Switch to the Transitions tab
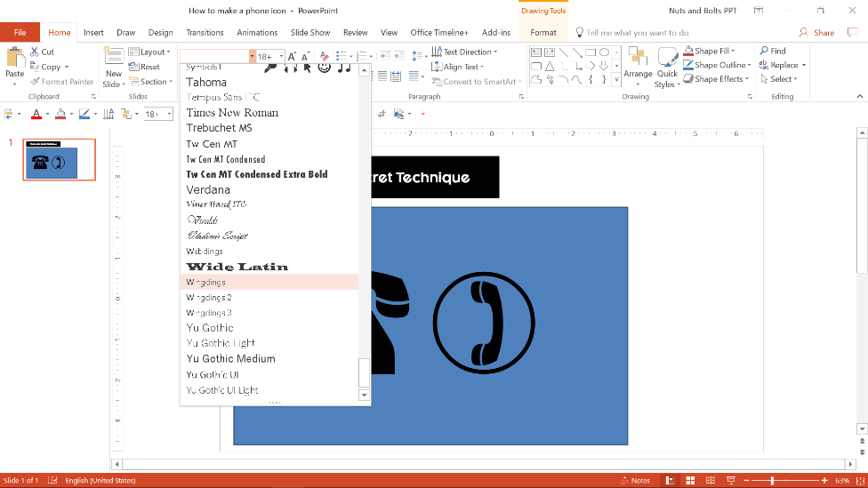Image resolution: width=868 pixels, height=488 pixels. click(x=205, y=33)
